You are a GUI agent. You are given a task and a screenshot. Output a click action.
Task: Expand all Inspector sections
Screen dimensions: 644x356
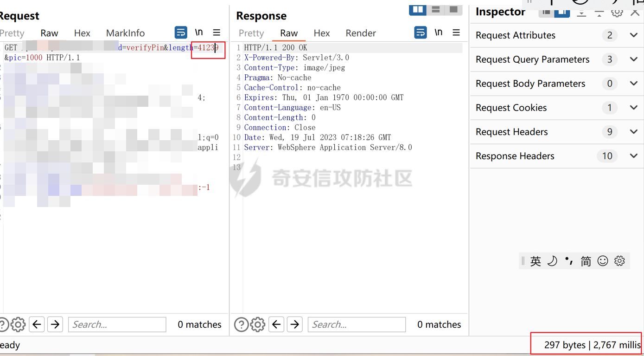581,13
